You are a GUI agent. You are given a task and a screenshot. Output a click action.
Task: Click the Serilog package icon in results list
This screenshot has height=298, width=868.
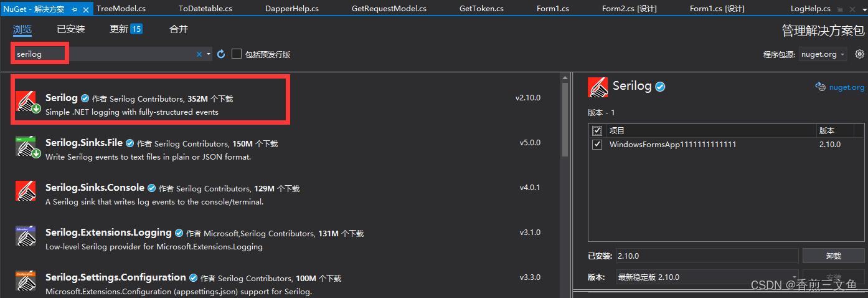[x=26, y=102]
